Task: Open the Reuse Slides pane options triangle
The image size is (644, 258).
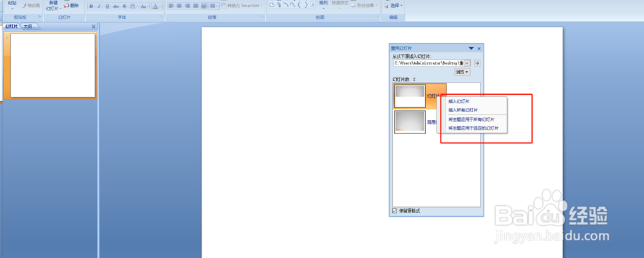Action: [x=471, y=48]
